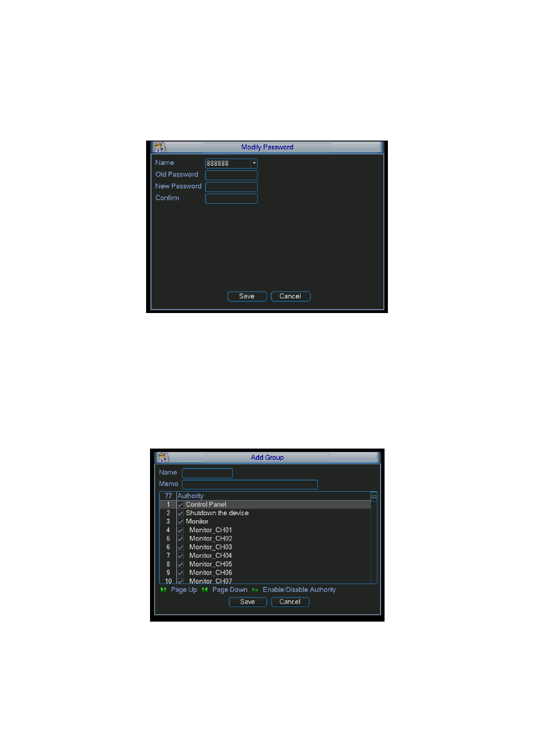Select the Monitor_CH05 row in Authority list
Screen dimensions: 534x756
pos(265,564)
